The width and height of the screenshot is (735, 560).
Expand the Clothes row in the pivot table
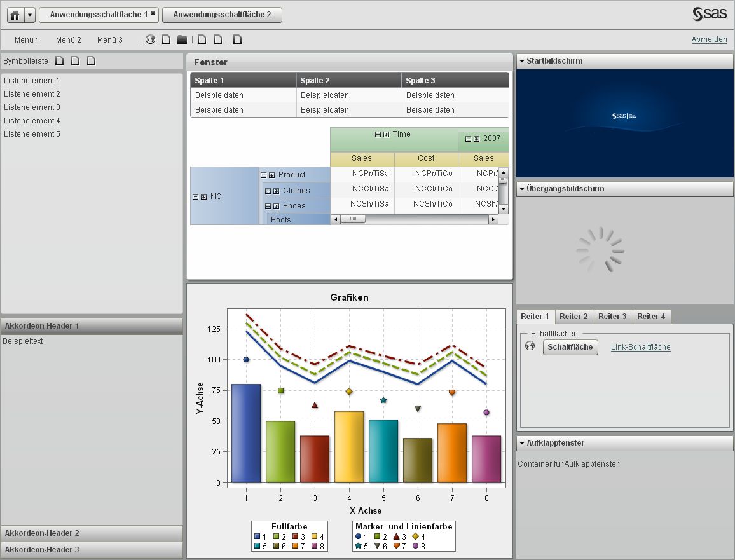(x=268, y=191)
